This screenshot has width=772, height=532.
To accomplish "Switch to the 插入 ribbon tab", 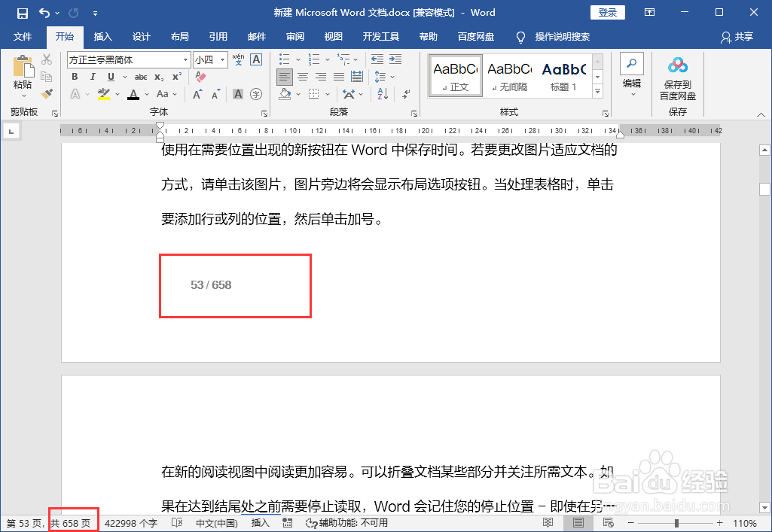I will tap(102, 37).
